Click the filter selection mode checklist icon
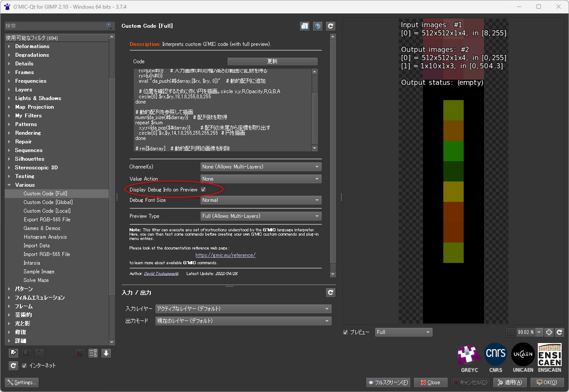 [93, 353]
